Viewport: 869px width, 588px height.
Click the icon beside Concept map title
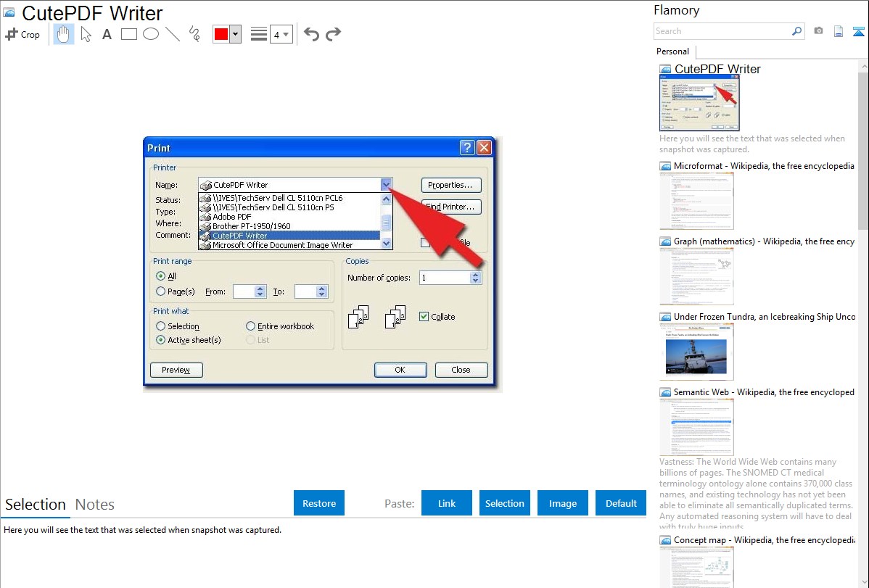pyautogui.click(x=665, y=540)
